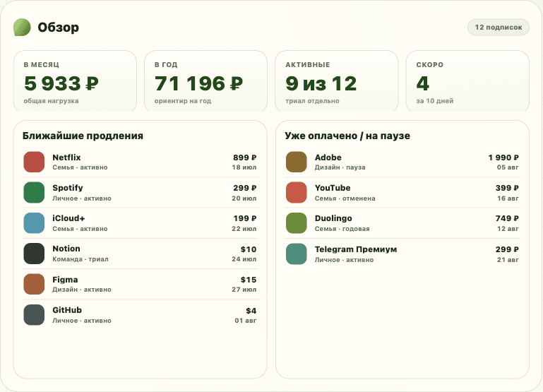543x392 pixels.
Task: Click the Обзор page title
Action: point(58,28)
